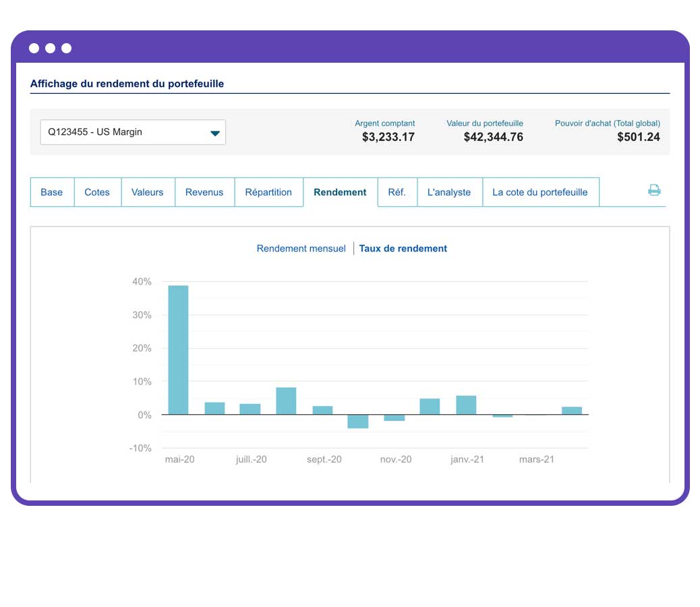The width and height of the screenshot is (700, 607).
Task: Click the tall mai-20 bar in the chart
Action: click(179, 351)
